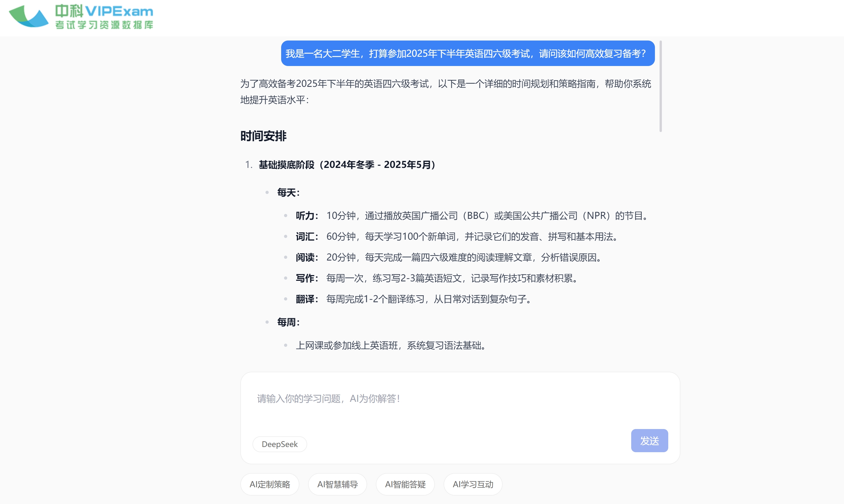Click the 中科VIPExam logo text
Screen dimensions: 844x504
click(104, 11)
